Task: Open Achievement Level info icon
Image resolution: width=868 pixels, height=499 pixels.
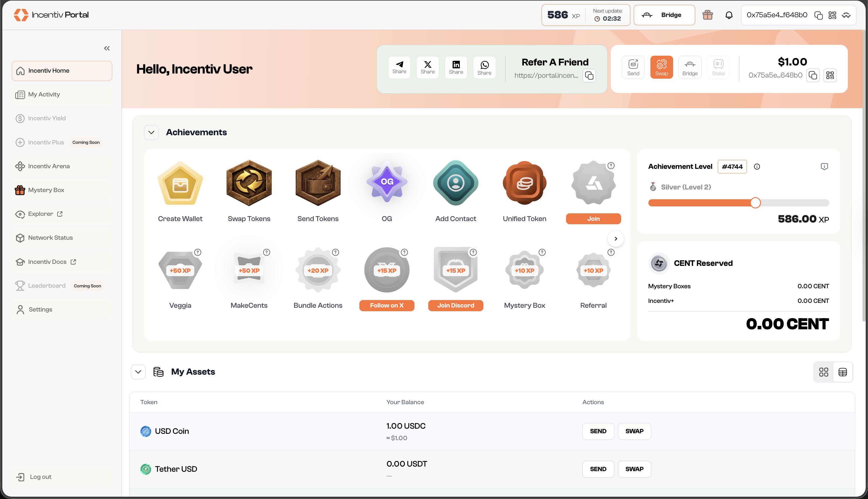Action: tap(757, 167)
